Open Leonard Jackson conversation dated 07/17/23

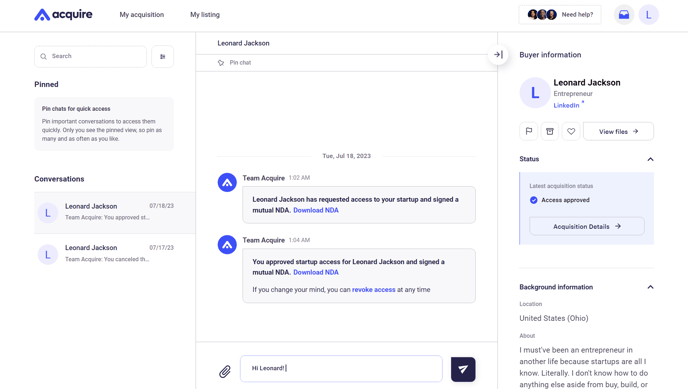115,254
